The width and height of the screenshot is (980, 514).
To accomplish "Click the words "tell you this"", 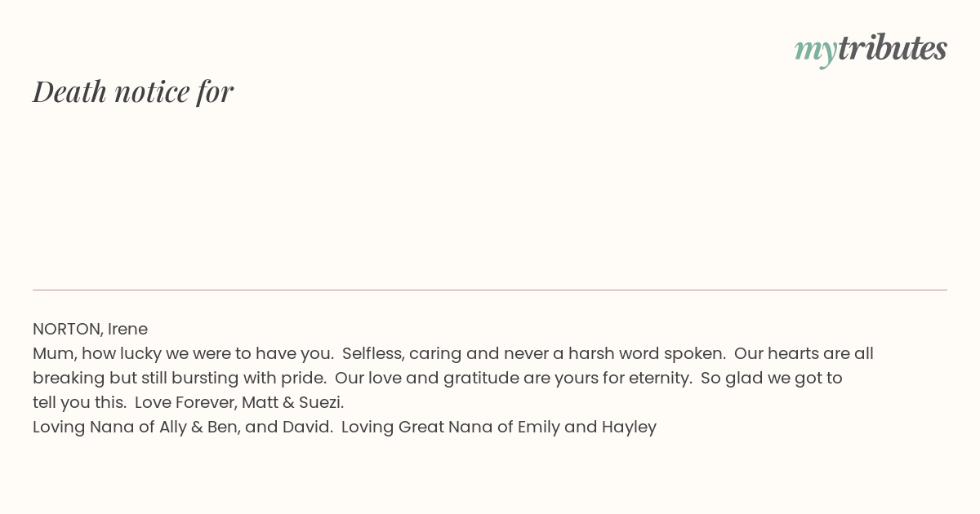I will [79, 403].
